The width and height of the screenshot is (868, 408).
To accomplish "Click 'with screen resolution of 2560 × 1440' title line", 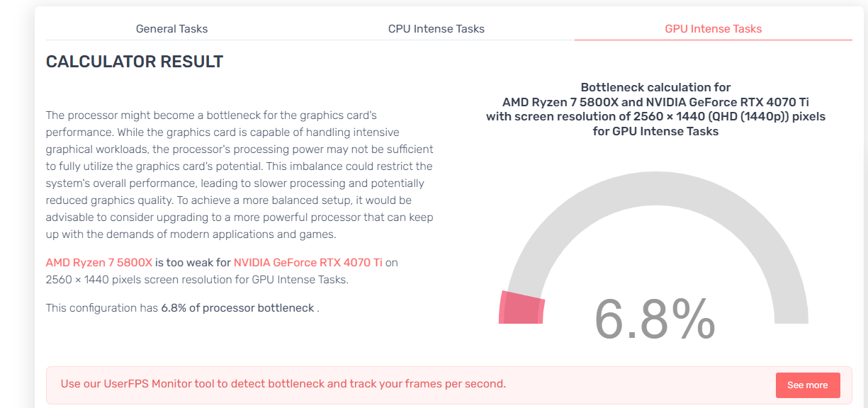I will coord(655,116).
